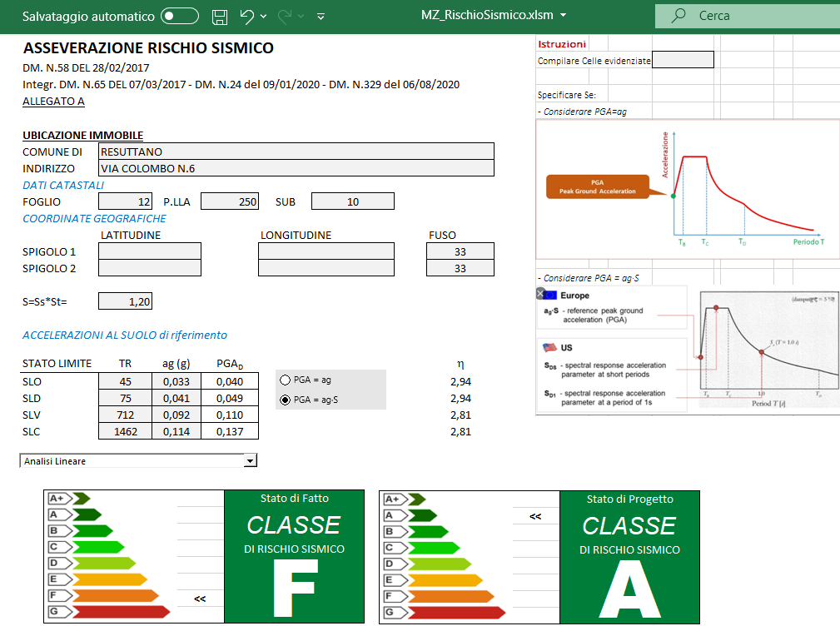840x626 pixels.
Task: Click the red G arrow in Stato di Fatto chart
Action: coord(121,612)
